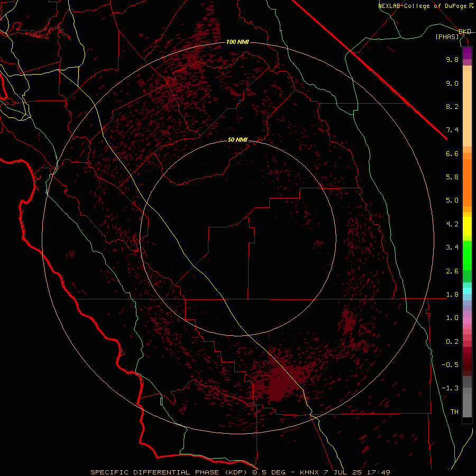476x476 pixels.
Task: Click the 0.2 value on the scale
Action: coord(452,342)
